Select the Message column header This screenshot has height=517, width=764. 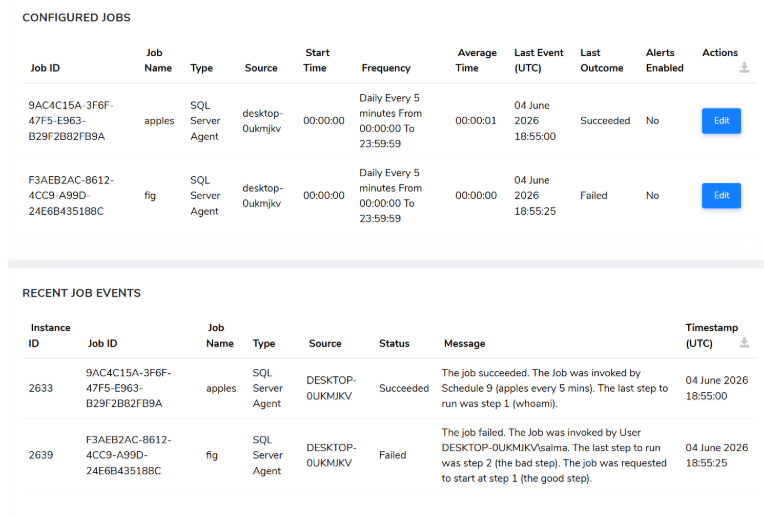pos(464,343)
